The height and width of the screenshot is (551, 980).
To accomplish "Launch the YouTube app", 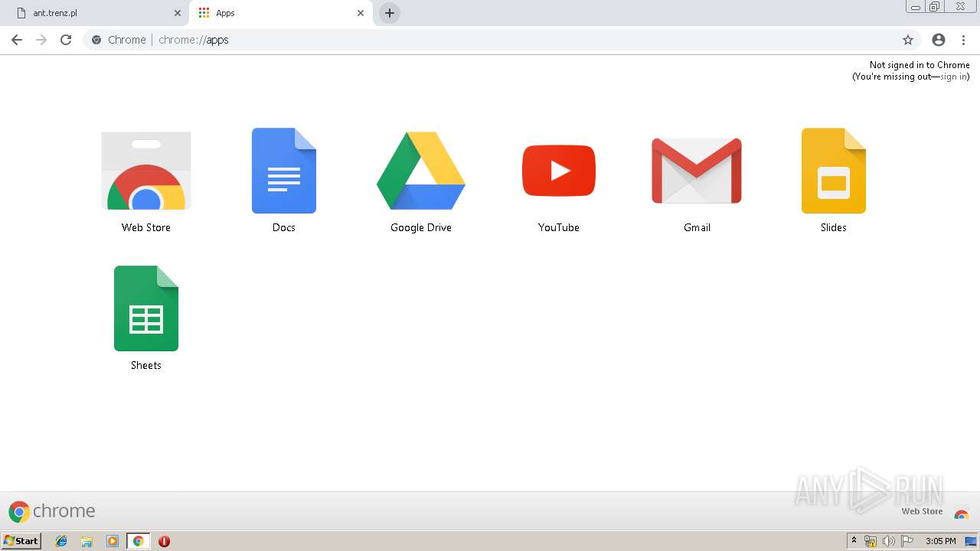I will click(559, 182).
